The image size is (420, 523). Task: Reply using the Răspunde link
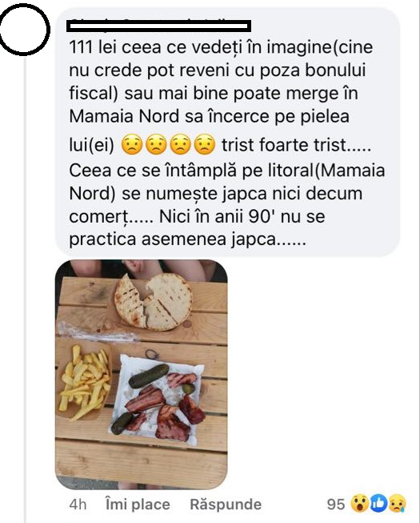pyautogui.click(x=226, y=504)
